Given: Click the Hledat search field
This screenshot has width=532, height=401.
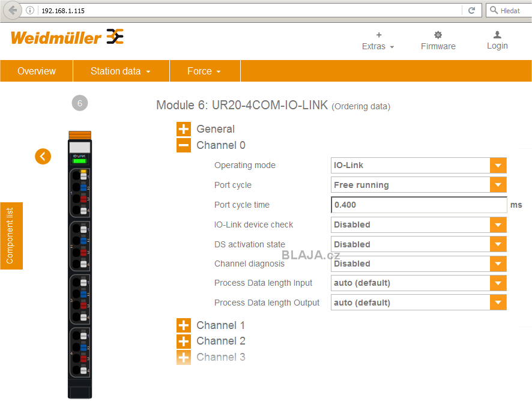Looking at the screenshot, I should [x=510, y=11].
